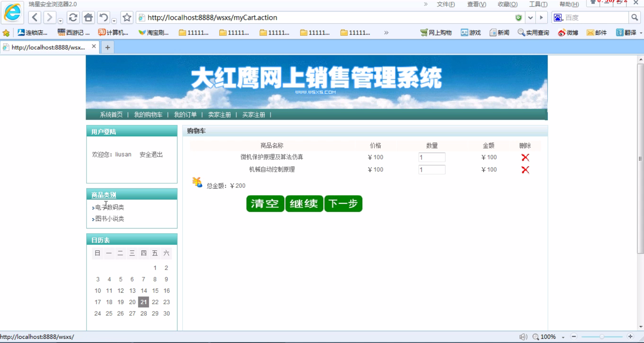The image size is (644, 343).
Task: Click the speaker sound icon in status bar
Action: coord(523,337)
